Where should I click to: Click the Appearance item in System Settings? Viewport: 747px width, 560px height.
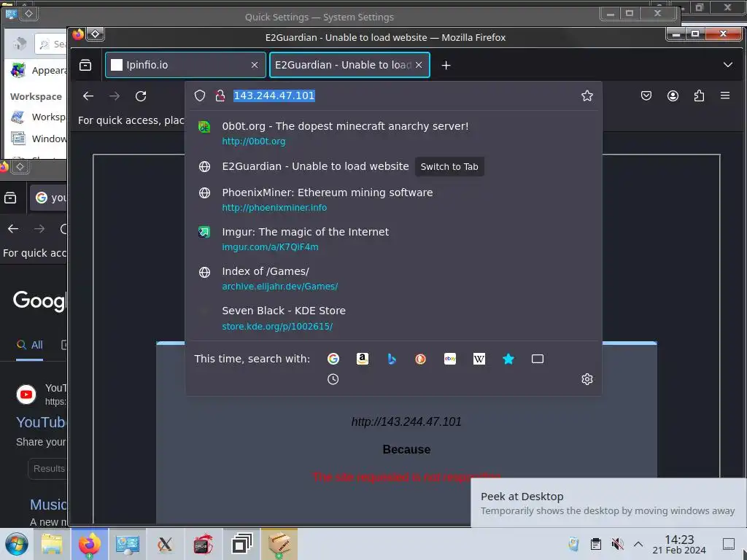click(x=39, y=71)
